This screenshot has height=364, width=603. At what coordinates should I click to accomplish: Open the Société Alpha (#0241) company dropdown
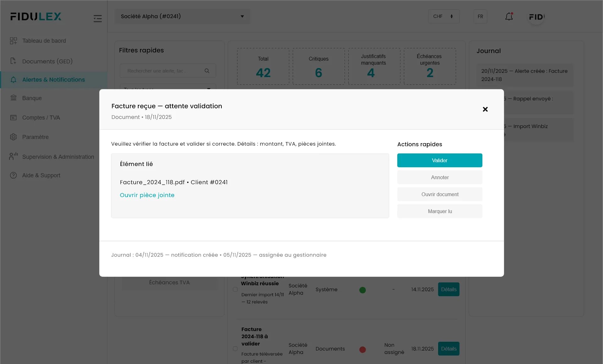pyautogui.click(x=182, y=16)
